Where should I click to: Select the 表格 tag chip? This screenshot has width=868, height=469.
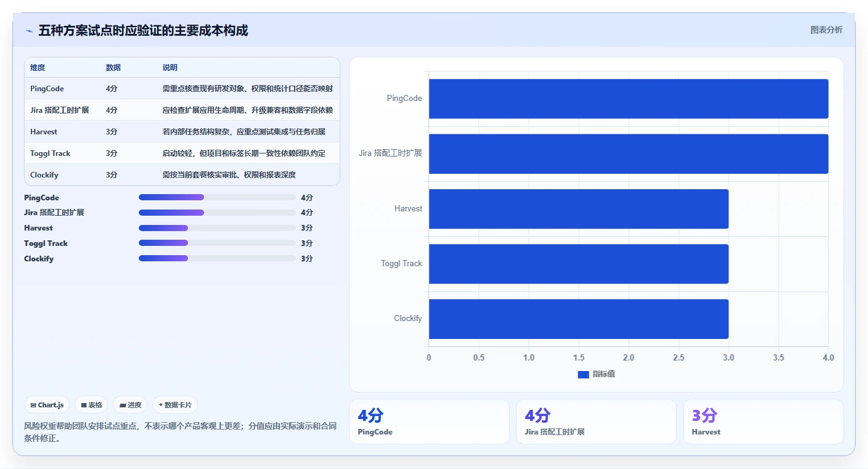click(91, 405)
